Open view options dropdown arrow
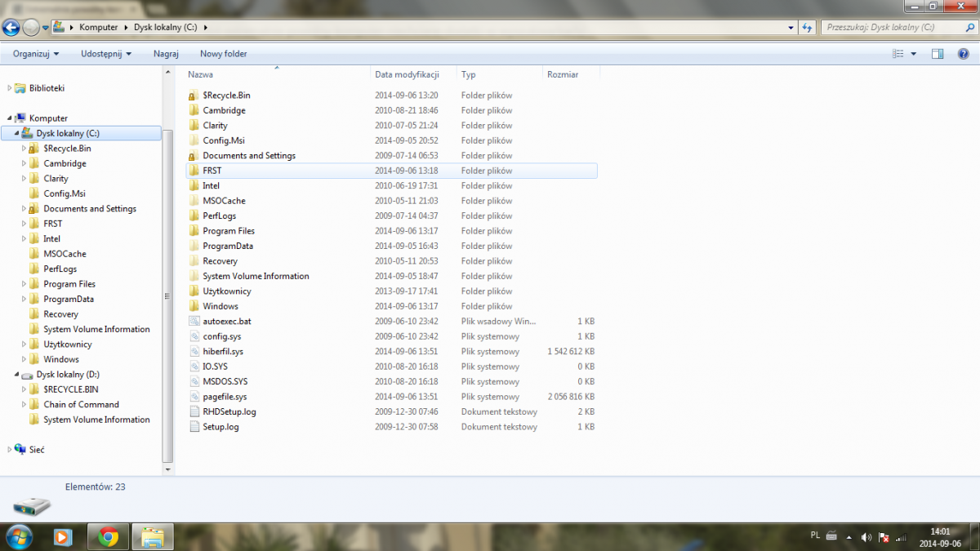 [913, 54]
